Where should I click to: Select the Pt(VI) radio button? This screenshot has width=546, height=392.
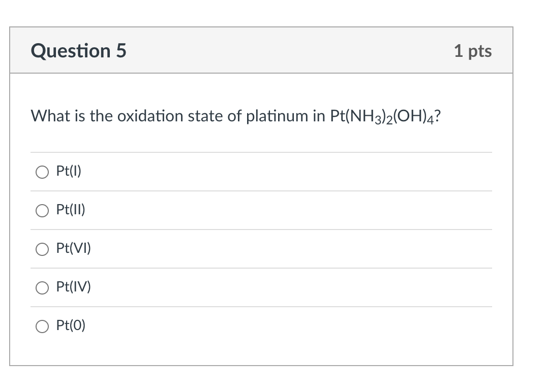tap(42, 249)
